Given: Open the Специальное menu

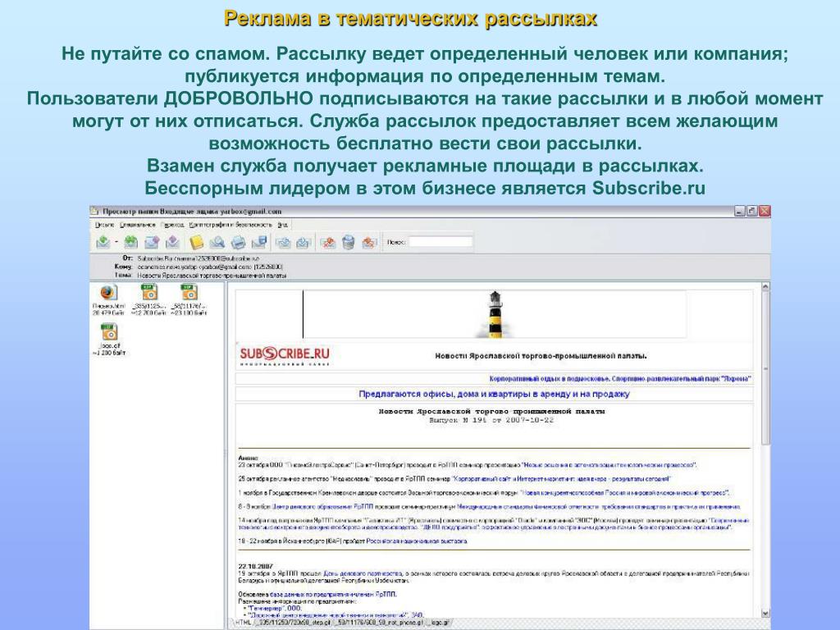Looking at the screenshot, I should point(138,225).
